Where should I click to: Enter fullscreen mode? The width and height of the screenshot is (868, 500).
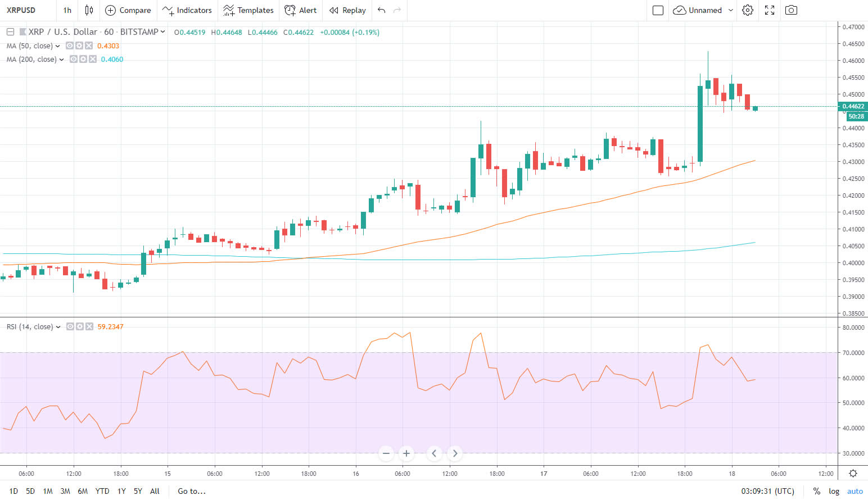[770, 10]
